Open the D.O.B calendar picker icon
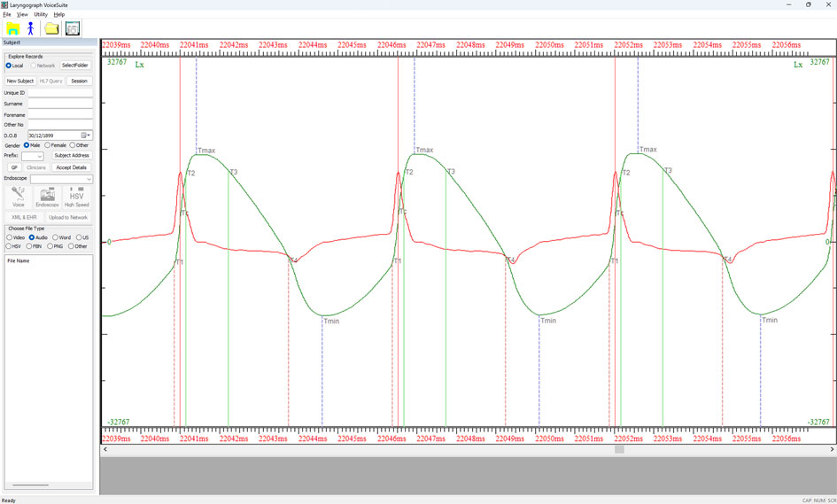This screenshot has width=837, height=504. coord(84,136)
